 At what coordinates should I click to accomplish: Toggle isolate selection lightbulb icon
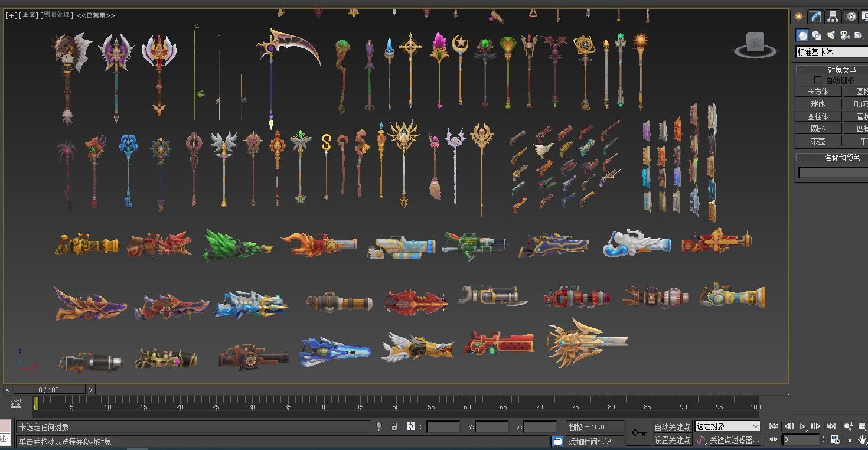(x=379, y=426)
